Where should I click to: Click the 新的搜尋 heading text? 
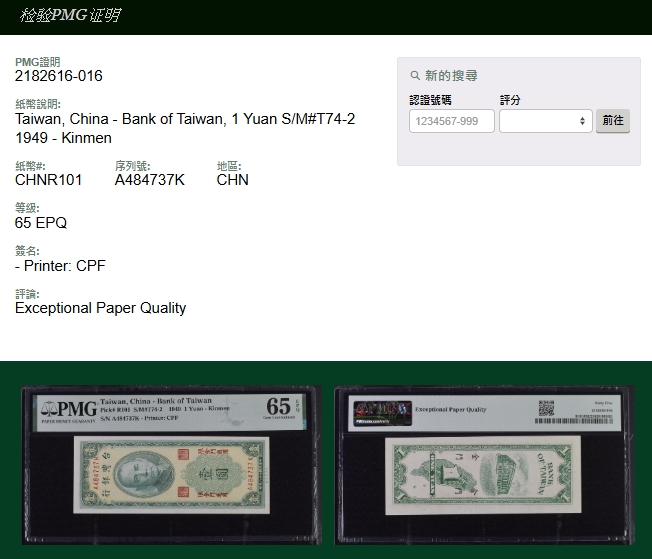tap(451, 76)
